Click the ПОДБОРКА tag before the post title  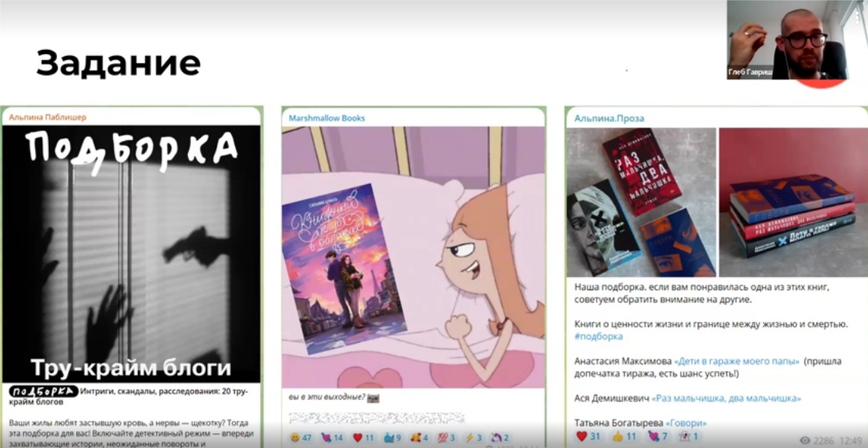(43, 392)
